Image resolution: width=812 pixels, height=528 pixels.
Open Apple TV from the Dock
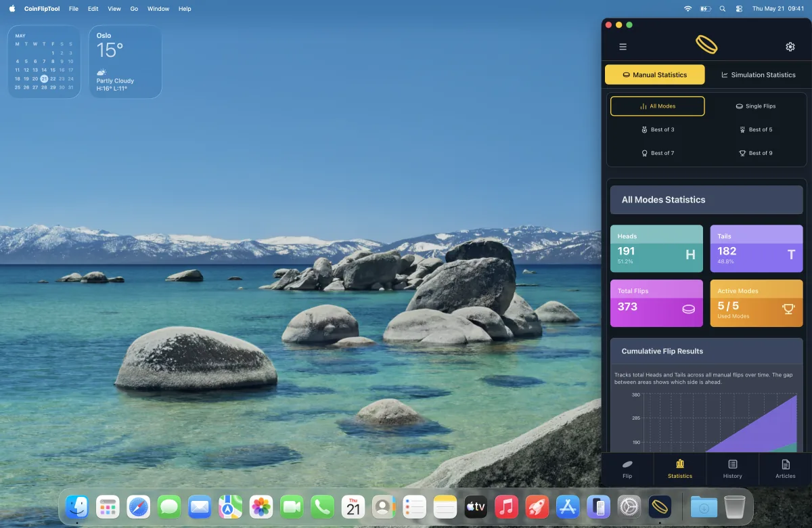click(476, 506)
